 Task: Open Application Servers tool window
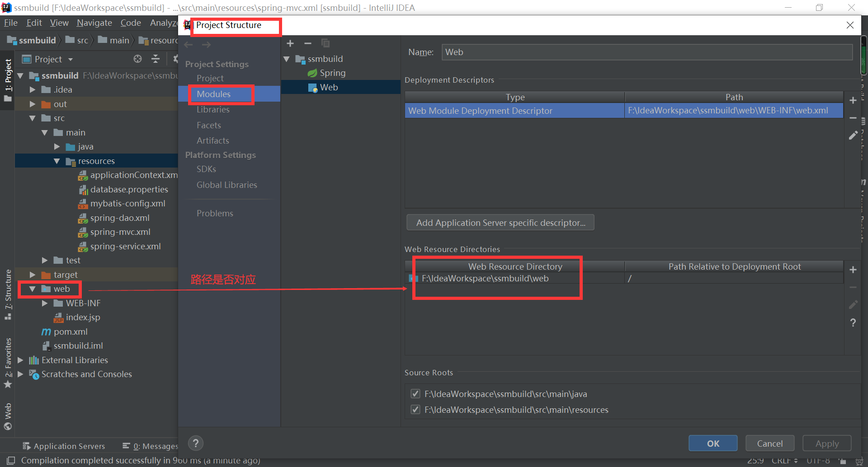tap(64, 446)
